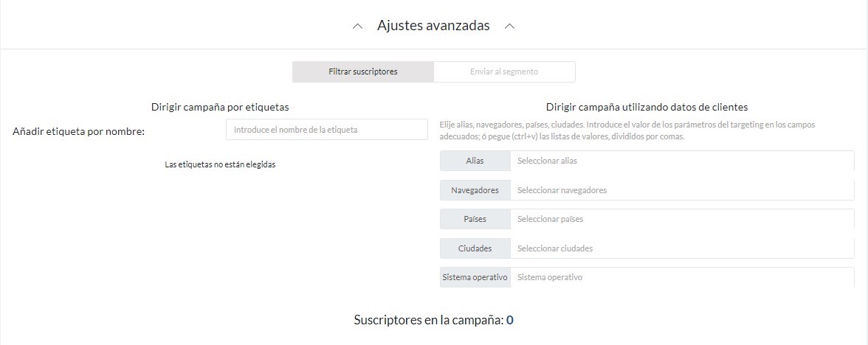Click the Navegadores label box

(x=475, y=190)
